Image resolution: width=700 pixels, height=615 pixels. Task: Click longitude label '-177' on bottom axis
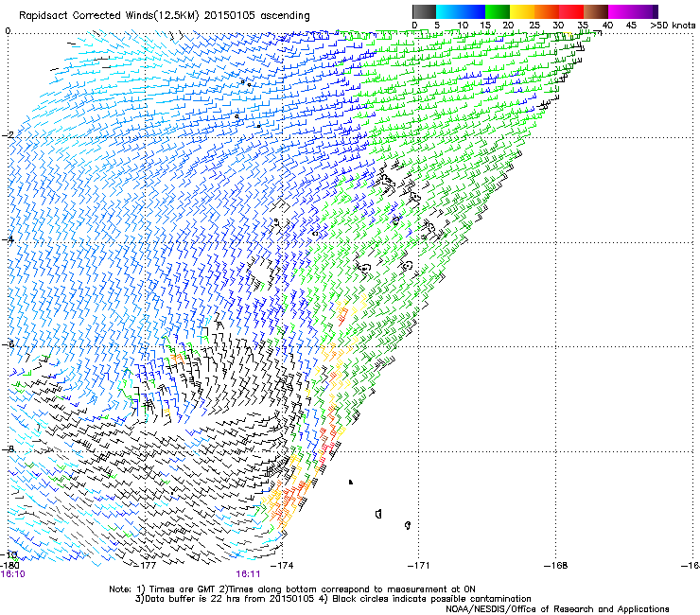click(146, 566)
